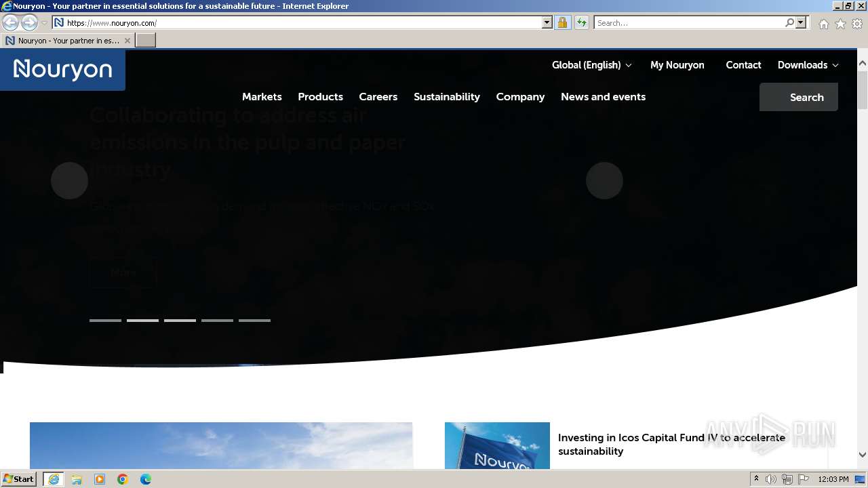Open the recent pages dropdown beside forward button
This screenshot has width=868, height=488.
pyautogui.click(x=44, y=23)
